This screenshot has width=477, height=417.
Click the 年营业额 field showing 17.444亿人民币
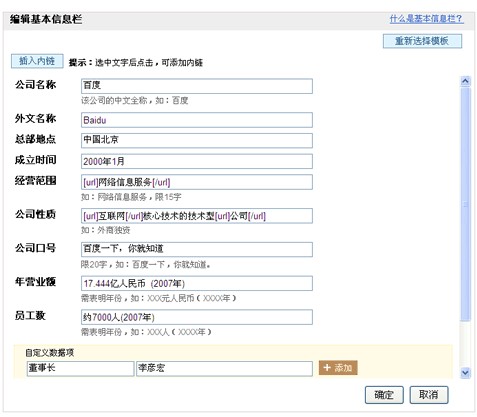coord(197,283)
